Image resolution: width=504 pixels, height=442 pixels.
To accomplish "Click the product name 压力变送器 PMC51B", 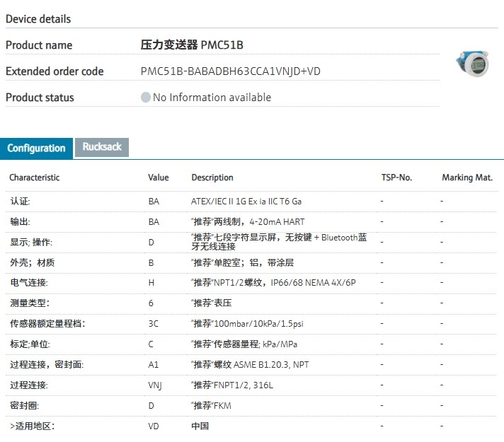I will point(192,45).
